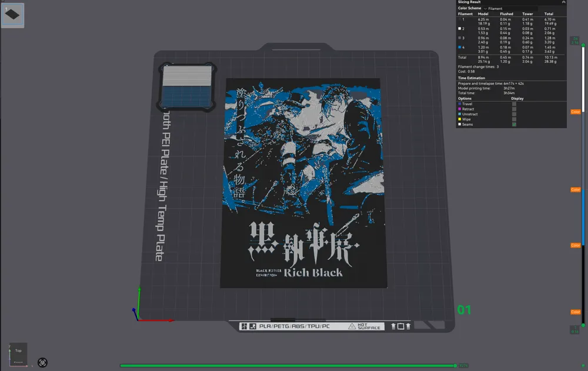
Task: Enable Wipe display checkbox
Action: tap(514, 119)
